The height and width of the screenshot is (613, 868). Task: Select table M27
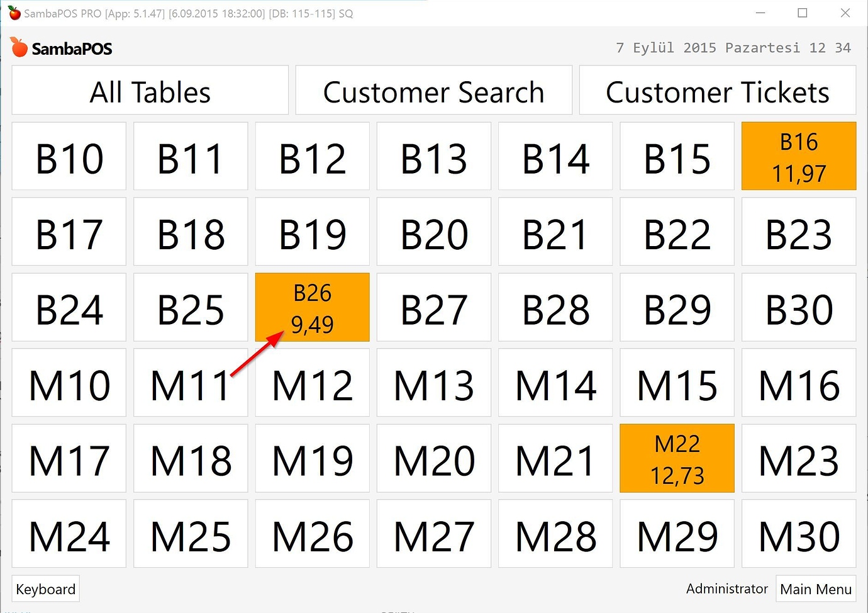point(433,534)
